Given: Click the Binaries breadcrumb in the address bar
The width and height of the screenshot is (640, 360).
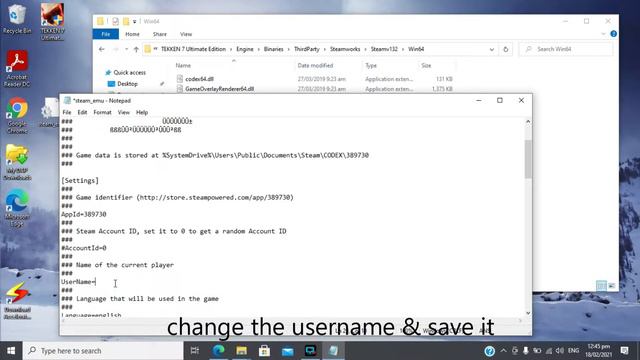Looking at the screenshot, I should [273, 49].
